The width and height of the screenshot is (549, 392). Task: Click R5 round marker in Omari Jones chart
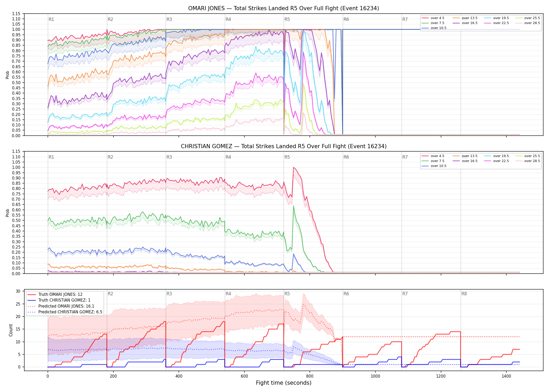click(287, 19)
